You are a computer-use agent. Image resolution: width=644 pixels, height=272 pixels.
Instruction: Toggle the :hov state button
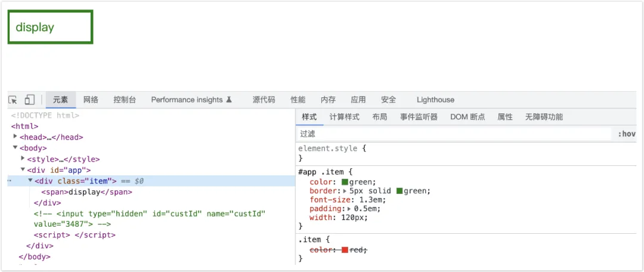[627, 134]
